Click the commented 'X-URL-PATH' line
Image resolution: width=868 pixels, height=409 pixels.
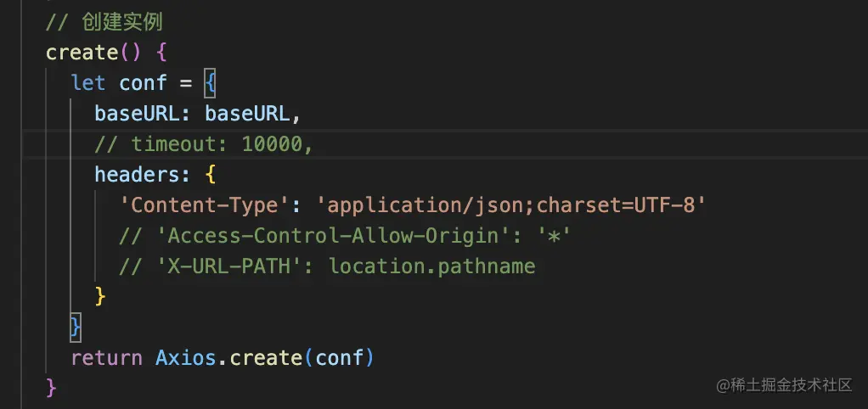327,266
